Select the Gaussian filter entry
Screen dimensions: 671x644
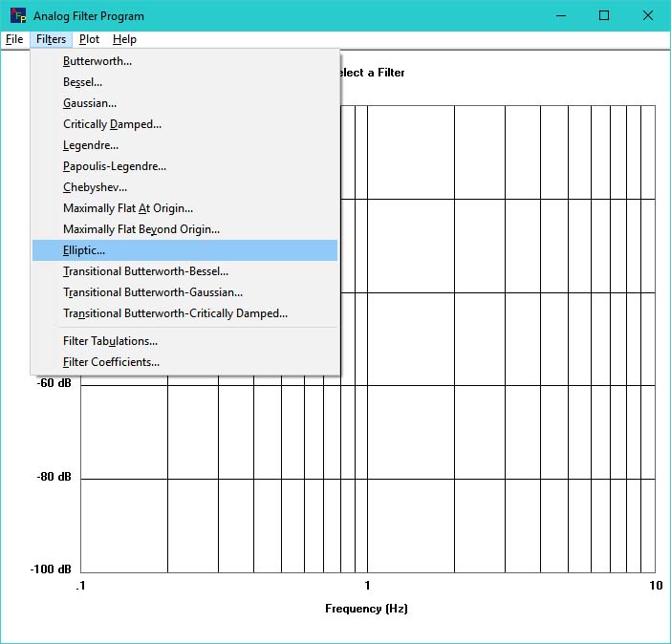coord(90,103)
